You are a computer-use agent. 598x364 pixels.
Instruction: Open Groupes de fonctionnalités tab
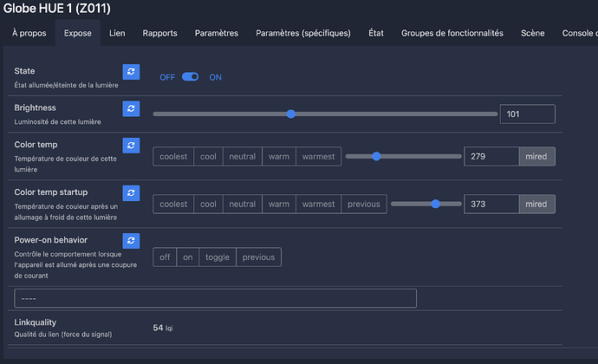(452, 33)
